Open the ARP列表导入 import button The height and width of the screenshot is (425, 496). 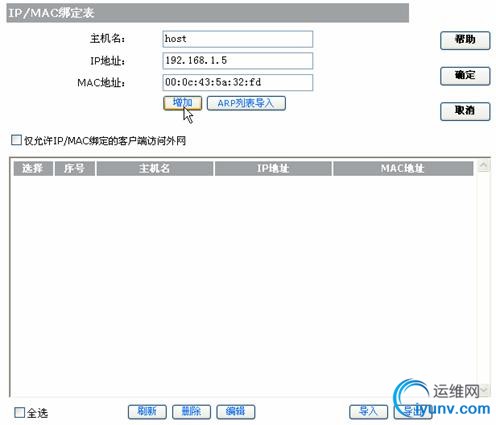pos(246,103)
